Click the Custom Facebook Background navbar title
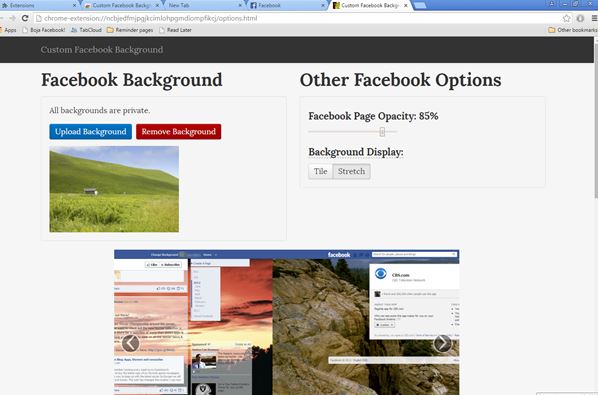598x395 pixels. pyautogui.click(x=102, y=50)
